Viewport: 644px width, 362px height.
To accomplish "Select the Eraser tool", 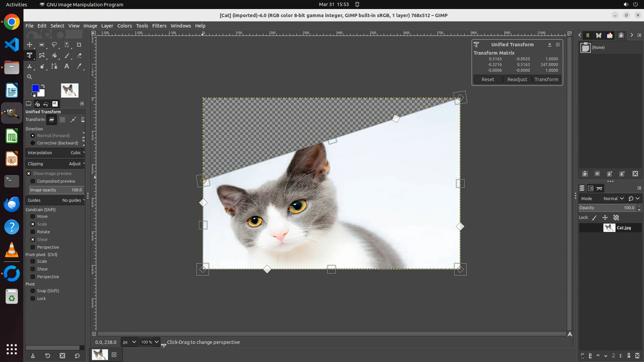I will [79, 56].
